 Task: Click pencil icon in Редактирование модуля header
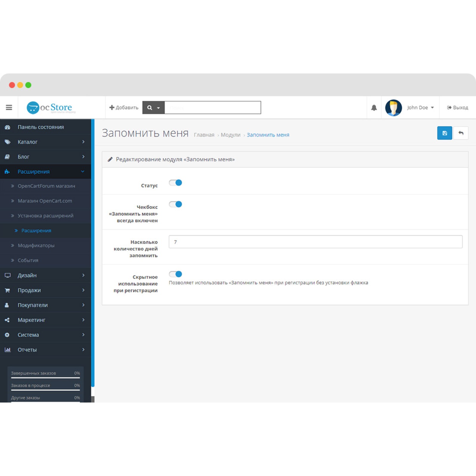110,159
